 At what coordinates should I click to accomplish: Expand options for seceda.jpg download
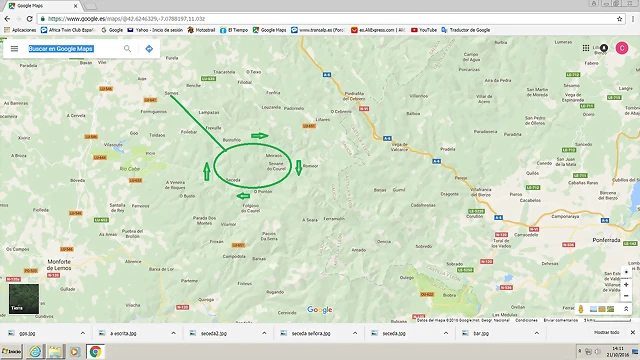446,333
